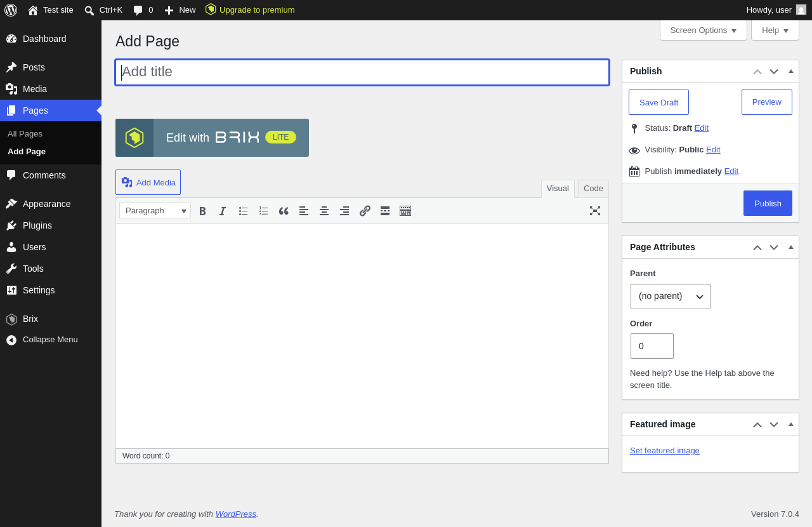Insert blockquote
The height and width of the screenshot is (527, 812).
tap(284, 211)
